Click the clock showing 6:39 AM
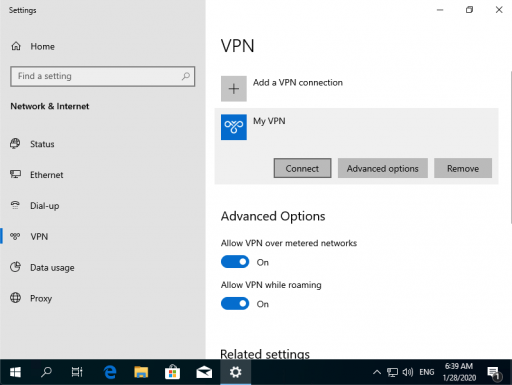 (x=459, y=366)
